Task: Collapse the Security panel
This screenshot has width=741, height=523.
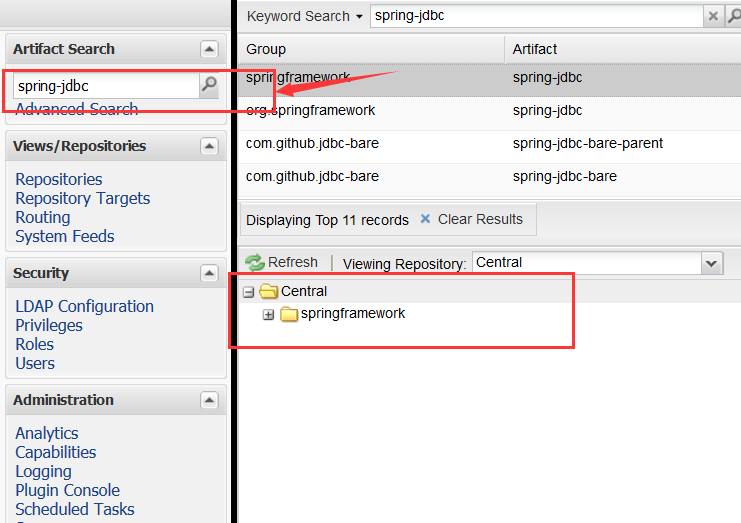Action: (x=209, y=273)
